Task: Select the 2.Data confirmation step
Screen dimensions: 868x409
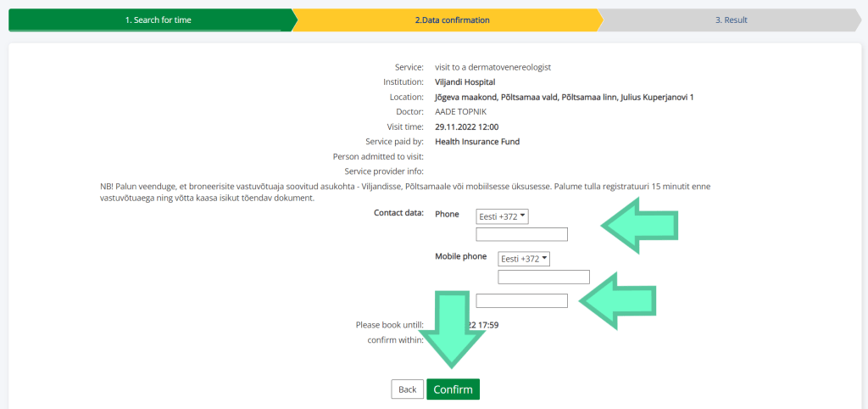Action: 452,20
